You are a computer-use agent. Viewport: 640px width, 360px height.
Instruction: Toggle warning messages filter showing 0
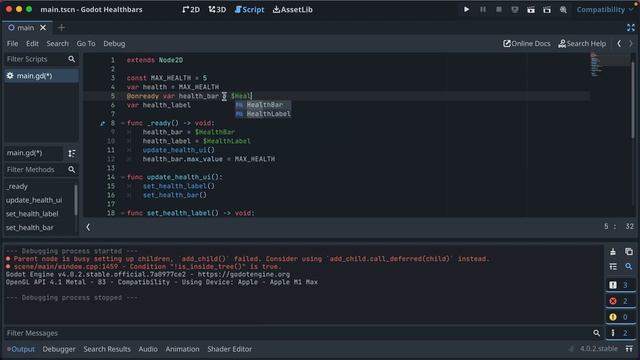[620, 317]
